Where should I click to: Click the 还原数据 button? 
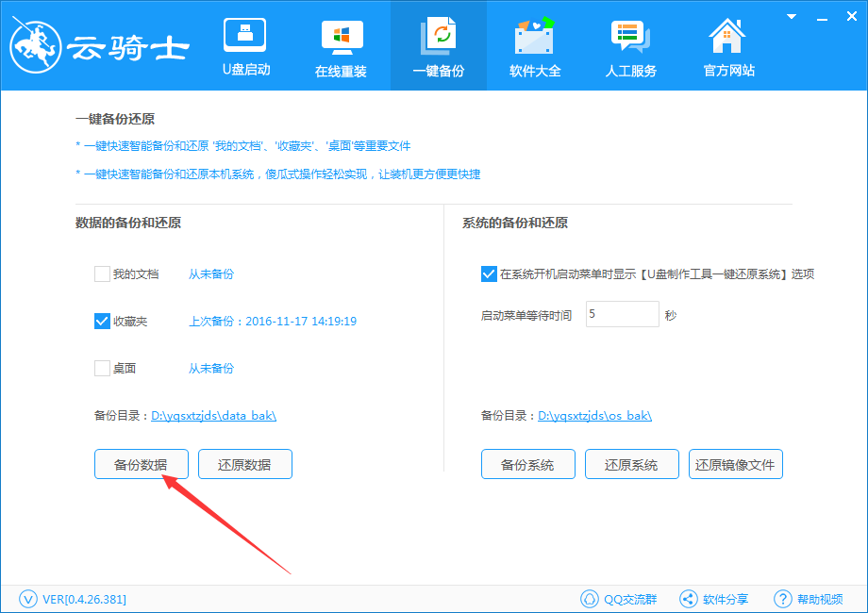tap(244, 464)
